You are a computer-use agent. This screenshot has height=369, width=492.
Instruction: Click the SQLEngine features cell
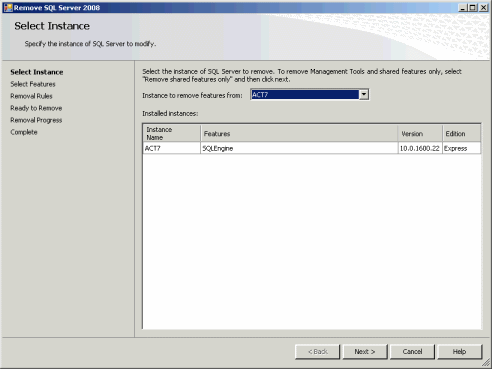click(299, 148)
